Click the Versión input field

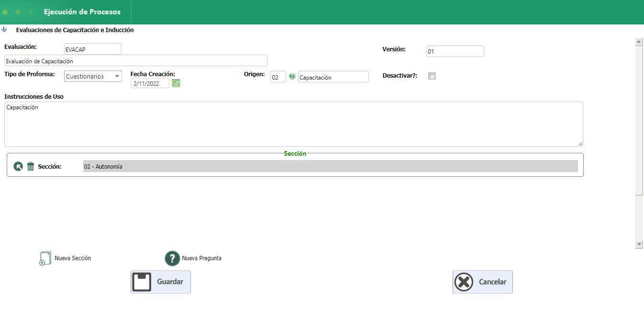point(455,51)
